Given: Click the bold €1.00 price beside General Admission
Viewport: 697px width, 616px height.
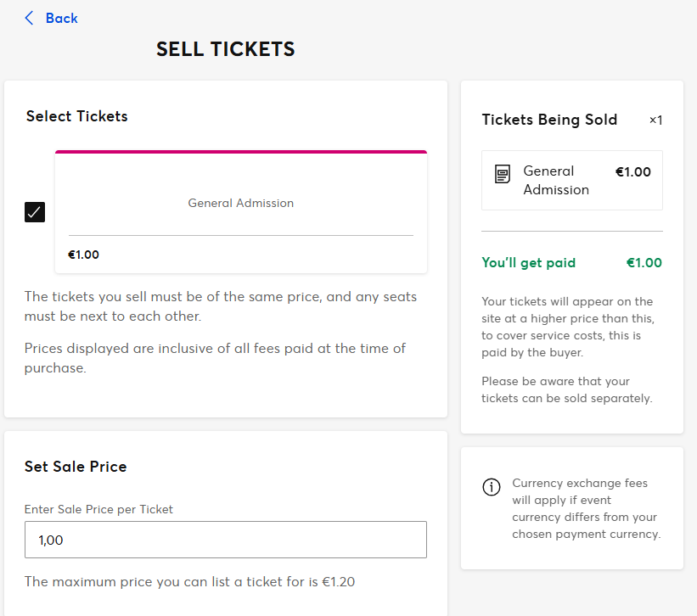Looking at the screenshot, I should click(632, 172).
